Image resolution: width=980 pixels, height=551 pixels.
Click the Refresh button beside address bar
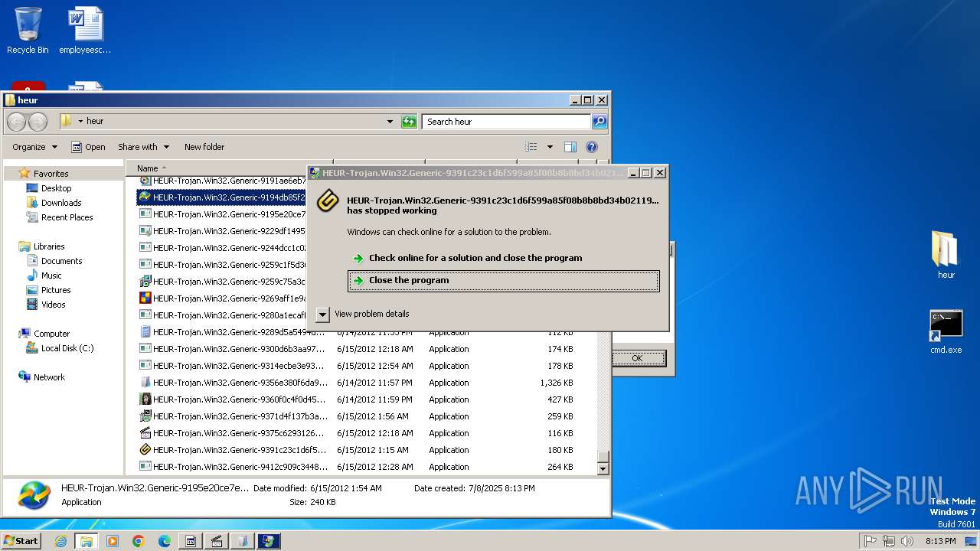pos(410,122)
